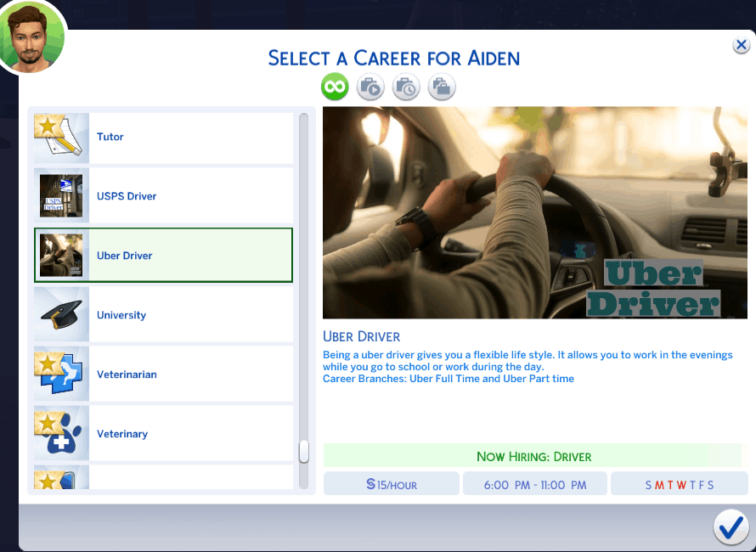Screen dimensions: 756x552
Task: Close the career selection dialog
Action: click(741, 46)
